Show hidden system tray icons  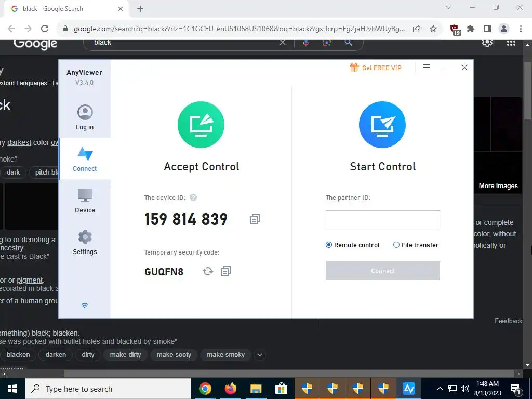click(440, 389)
